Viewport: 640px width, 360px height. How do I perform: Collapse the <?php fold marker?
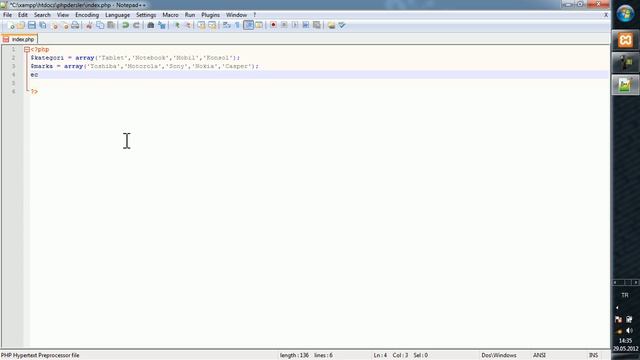point(27,49)
